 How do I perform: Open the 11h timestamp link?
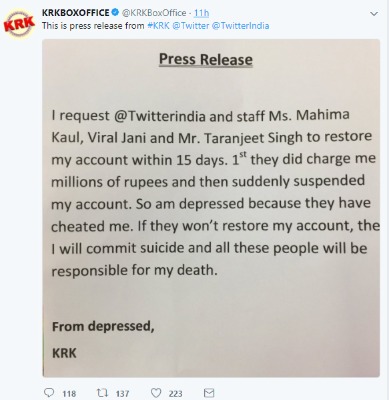pos(201,13)
